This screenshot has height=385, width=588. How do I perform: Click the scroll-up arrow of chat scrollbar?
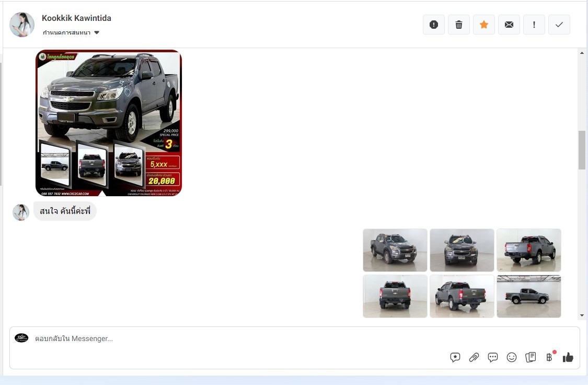(x=582, y=53)
